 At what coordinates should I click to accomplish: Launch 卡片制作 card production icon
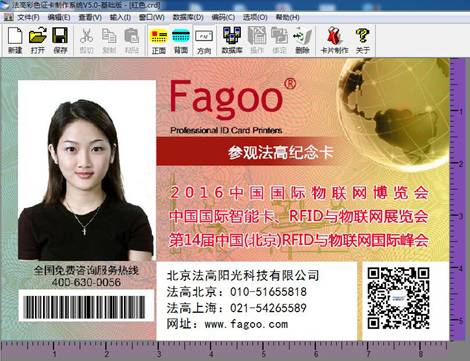coord(334,40)
